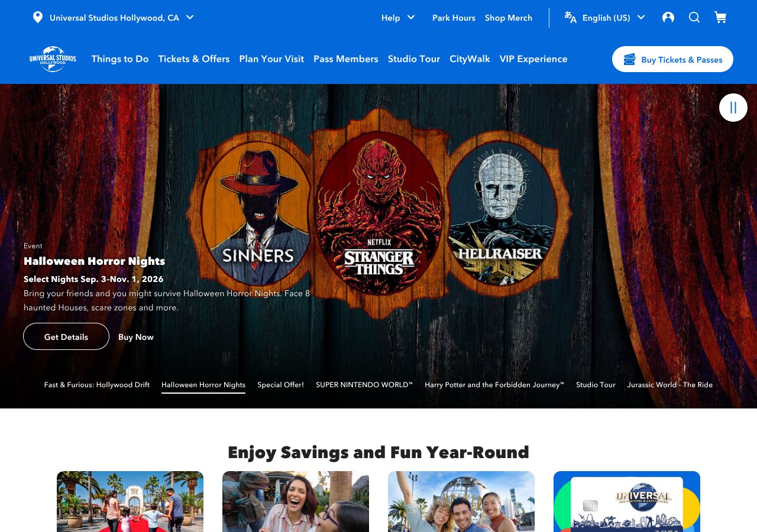Open the raptor and laughing woman card image
This screenshot has height=532, width=757.
pos(296,501)
